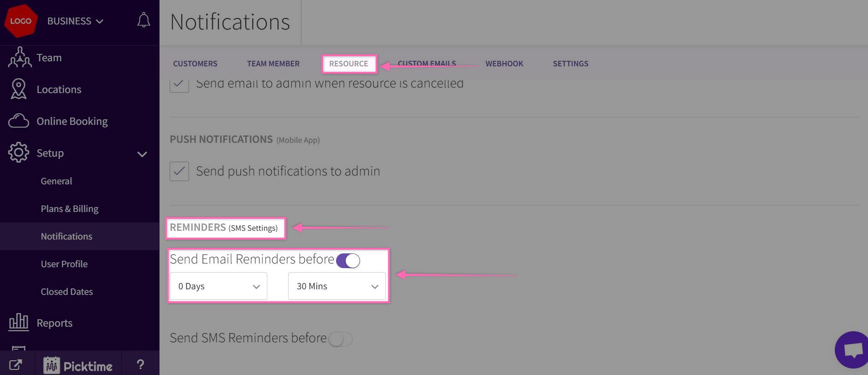Open the Reports bar chart icon

tap(18, 322)
